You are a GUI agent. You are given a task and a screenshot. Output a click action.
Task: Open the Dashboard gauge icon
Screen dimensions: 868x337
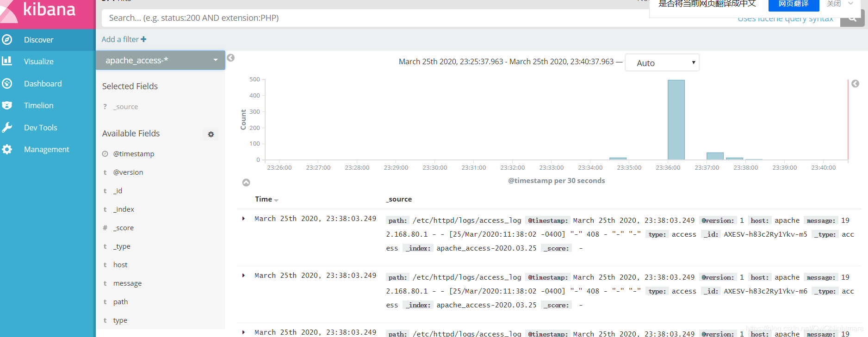tap(7, 83)
